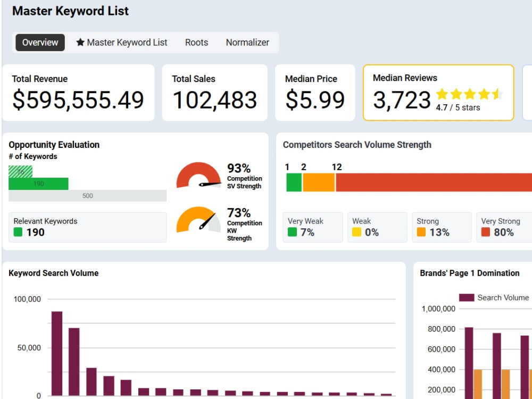The width and height of the screenshot is (532, 399).
Task: Select the Median Price card
Action: [315, 93]
